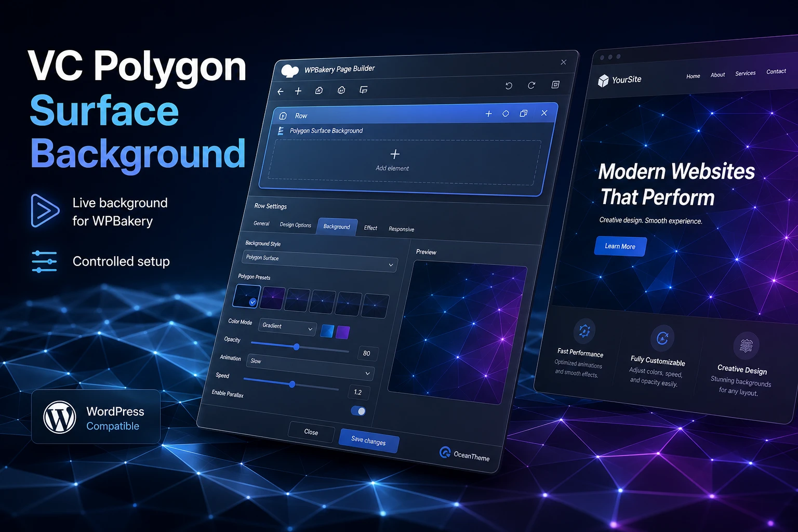Click the WordPress logo badge
798x532 pixels.
point(60,417)
